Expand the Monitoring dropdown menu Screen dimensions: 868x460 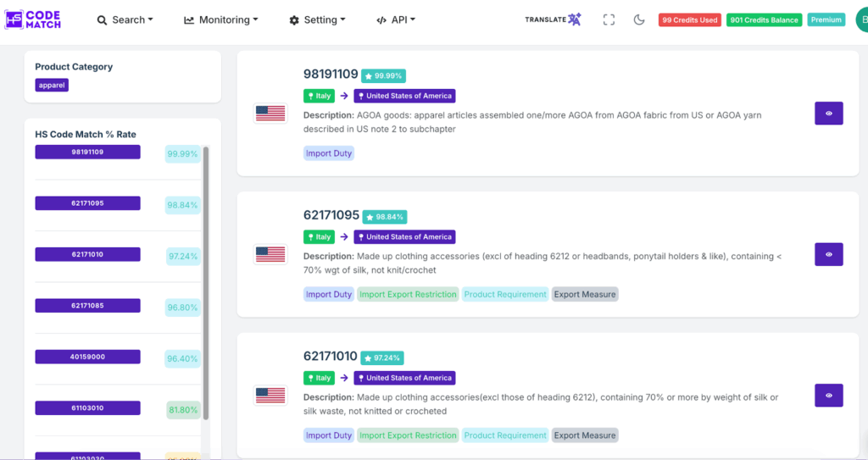pos(220,19)
